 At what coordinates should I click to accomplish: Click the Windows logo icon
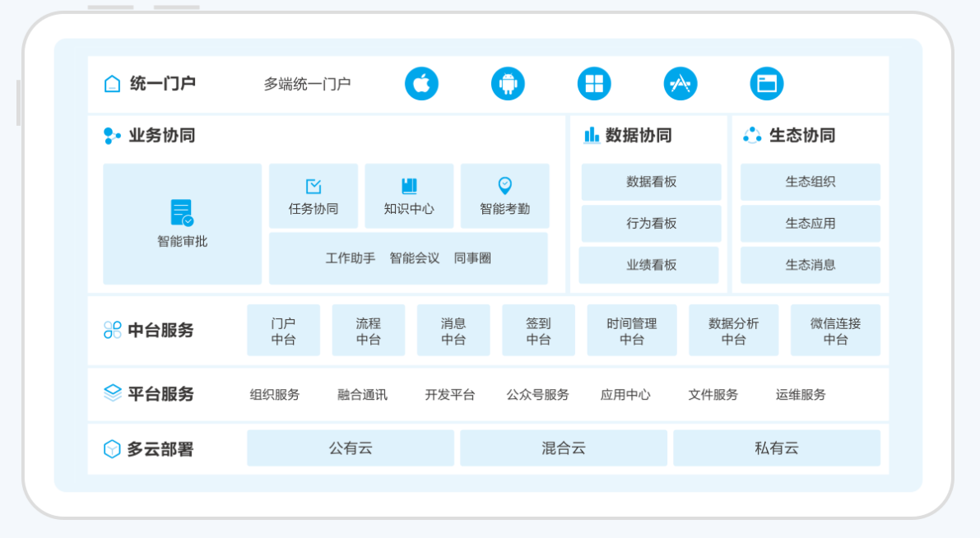(594, 83)
